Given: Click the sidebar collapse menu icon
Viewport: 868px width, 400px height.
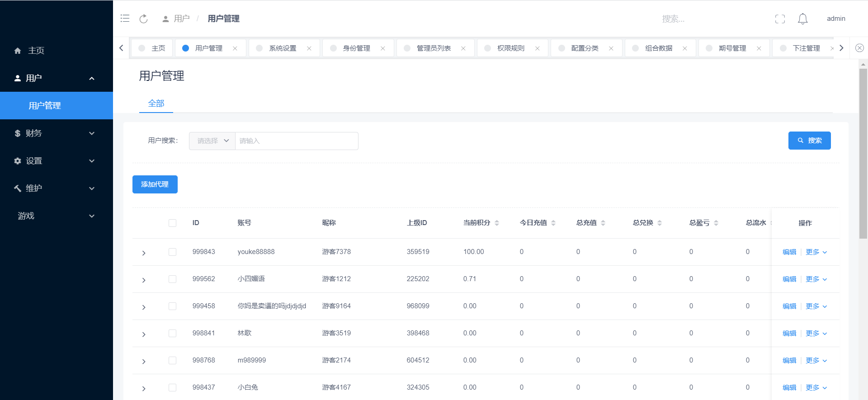Looking at the screenshot, I should 125,19.
